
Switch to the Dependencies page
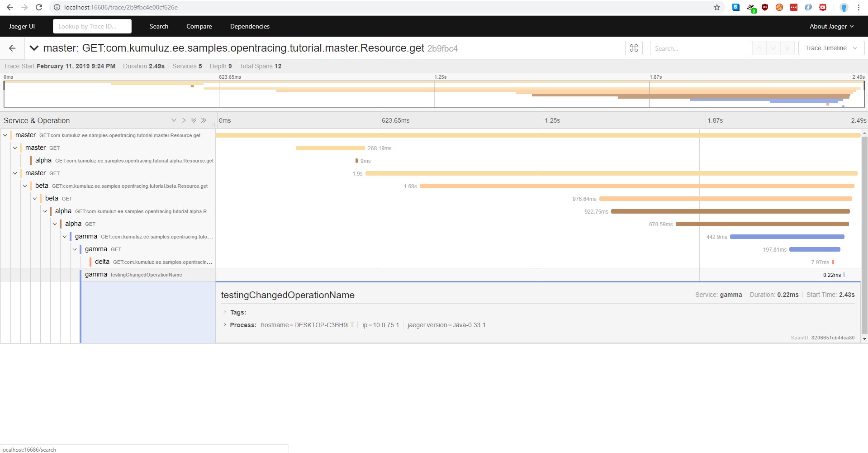pos(249,26)
